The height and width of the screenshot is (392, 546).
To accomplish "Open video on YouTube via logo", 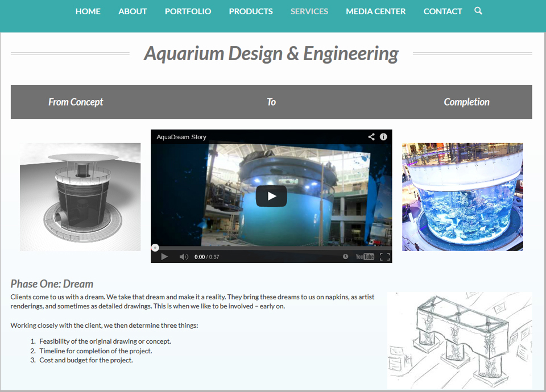I will pyautogui.click(x=365, y=257).
